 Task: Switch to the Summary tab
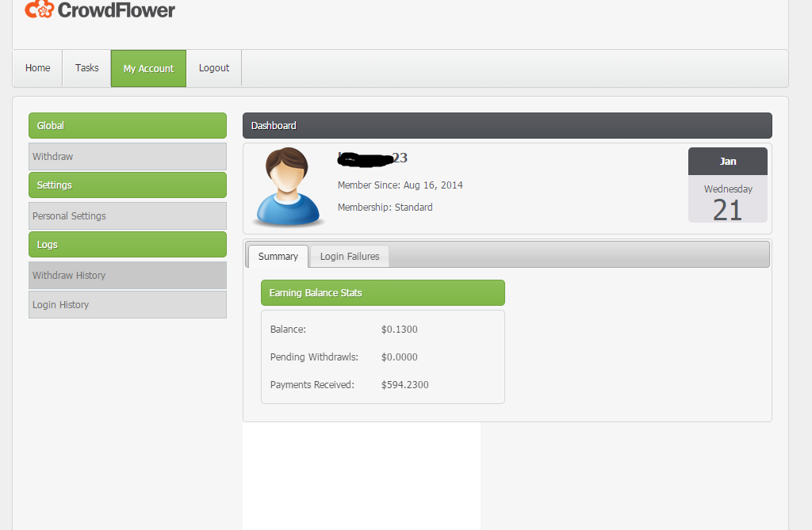pos(278,256)
